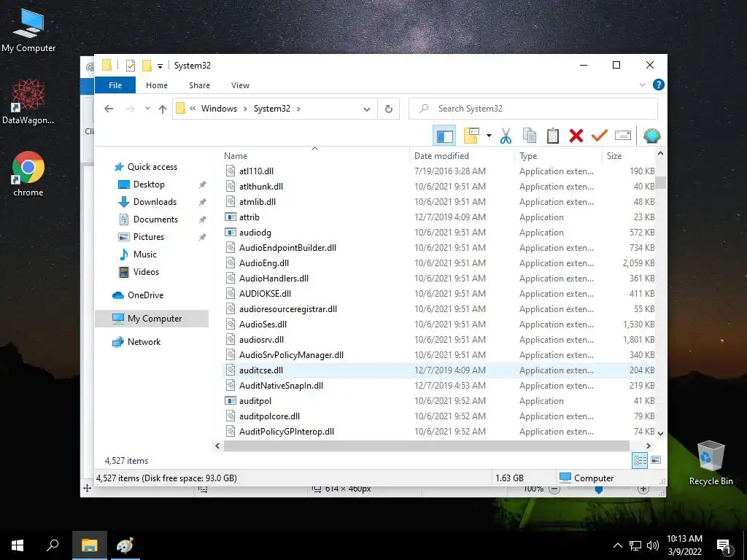
Task: Go up one folder level
Action: tap(163, 109)
